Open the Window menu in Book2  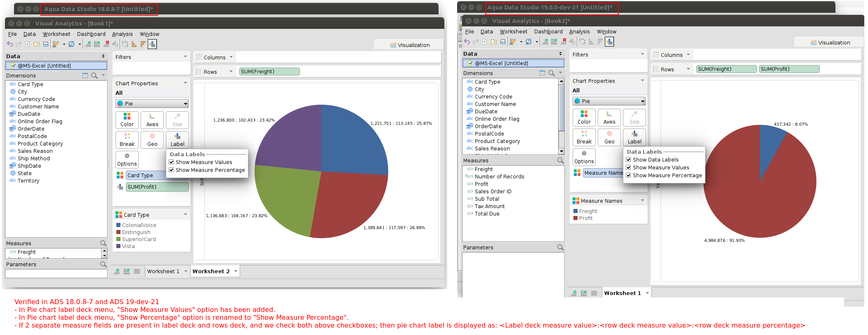click(606, 32)
